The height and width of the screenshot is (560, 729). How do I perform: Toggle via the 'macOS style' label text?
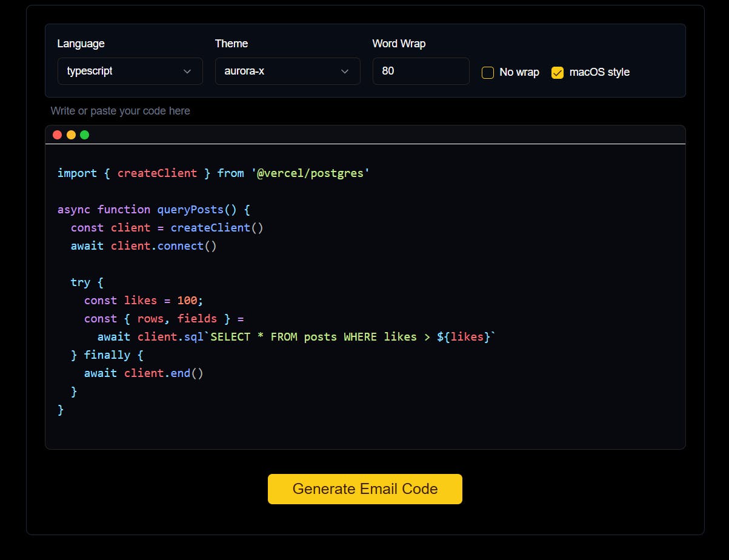coord(599,72)
